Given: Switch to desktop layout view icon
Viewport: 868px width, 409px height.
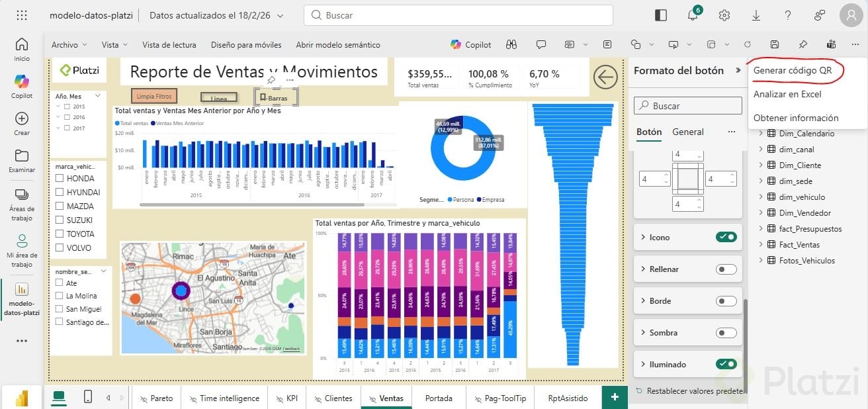Looking at the screenshot, I should (60, 396).
